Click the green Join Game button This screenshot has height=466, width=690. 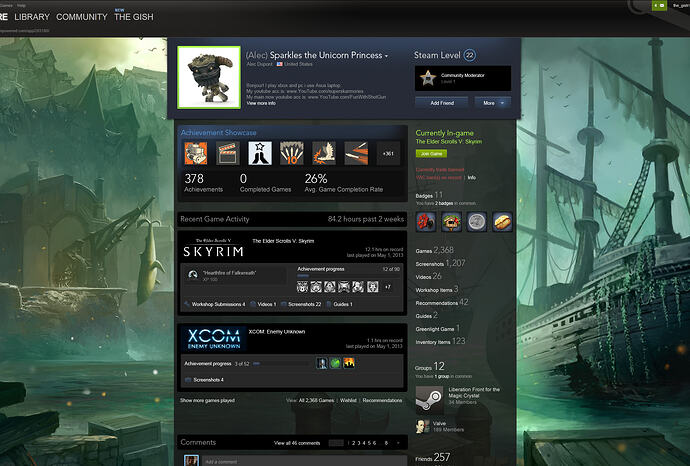[x=431, y=154]
